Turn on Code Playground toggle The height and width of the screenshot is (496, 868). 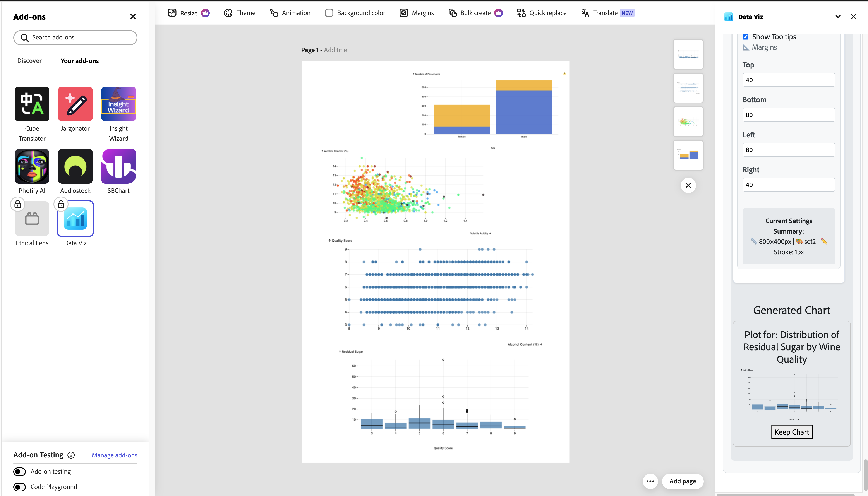19,487
